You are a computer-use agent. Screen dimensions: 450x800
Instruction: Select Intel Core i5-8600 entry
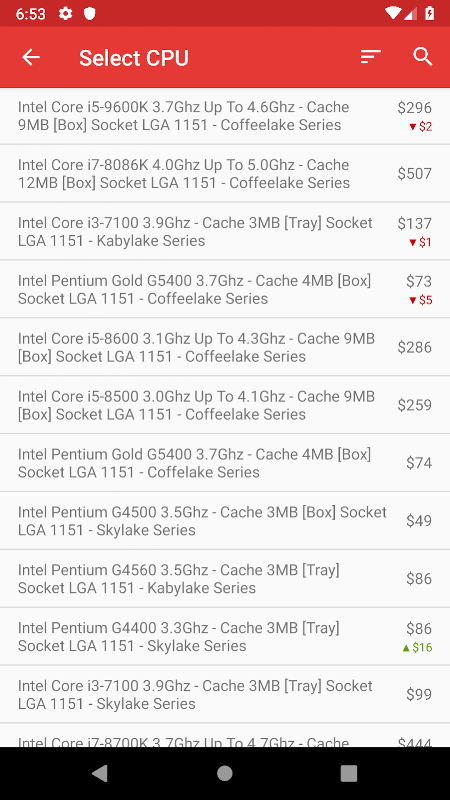pos(225,347)
